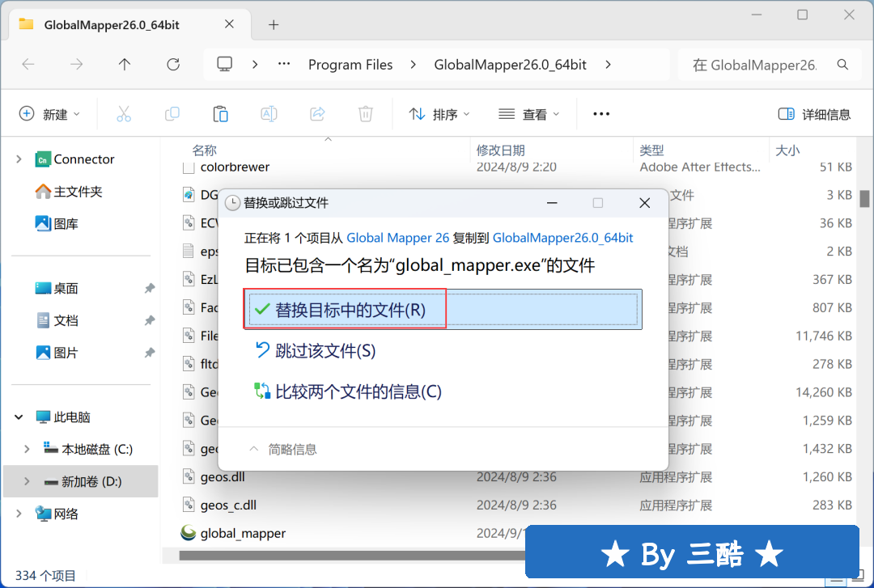Close the 替换或跳过文件 dialog
Image resolution: width=874 pixels, height=588 pixels.
click(x=644, y=203)
